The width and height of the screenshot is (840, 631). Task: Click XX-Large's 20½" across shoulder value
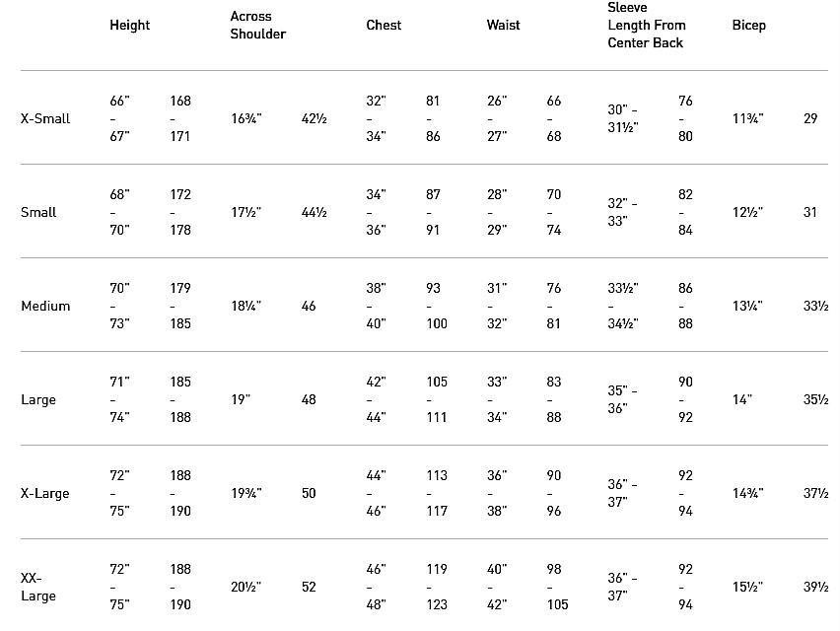click(247, 587)
